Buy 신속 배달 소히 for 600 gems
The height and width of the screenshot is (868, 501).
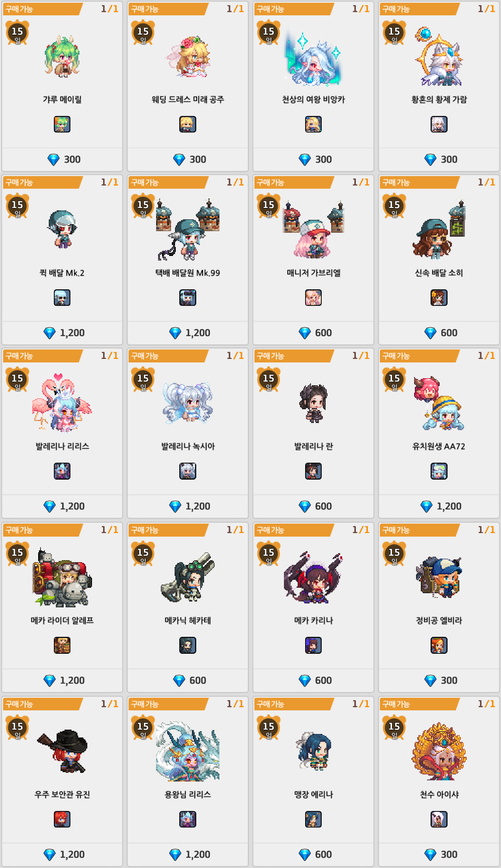tap(439, 333)
